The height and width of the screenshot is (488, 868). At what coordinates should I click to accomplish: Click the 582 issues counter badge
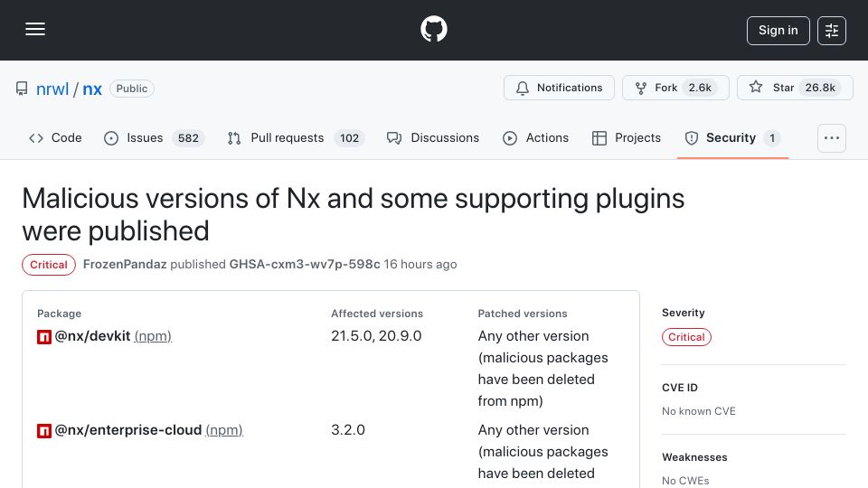(x=188, y=137)
